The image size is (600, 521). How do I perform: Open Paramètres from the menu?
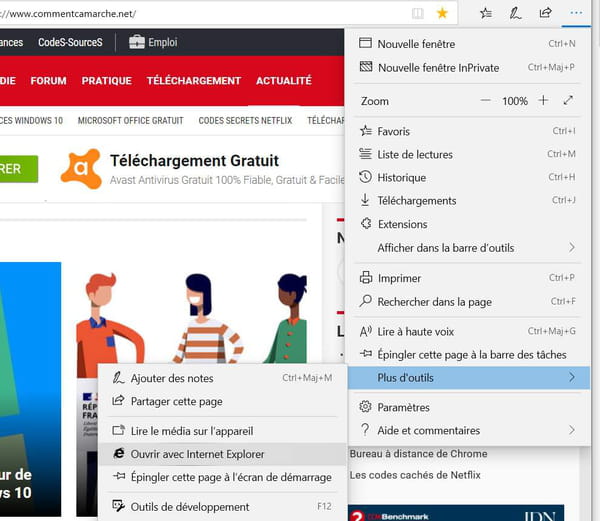[x=469, y=407]
